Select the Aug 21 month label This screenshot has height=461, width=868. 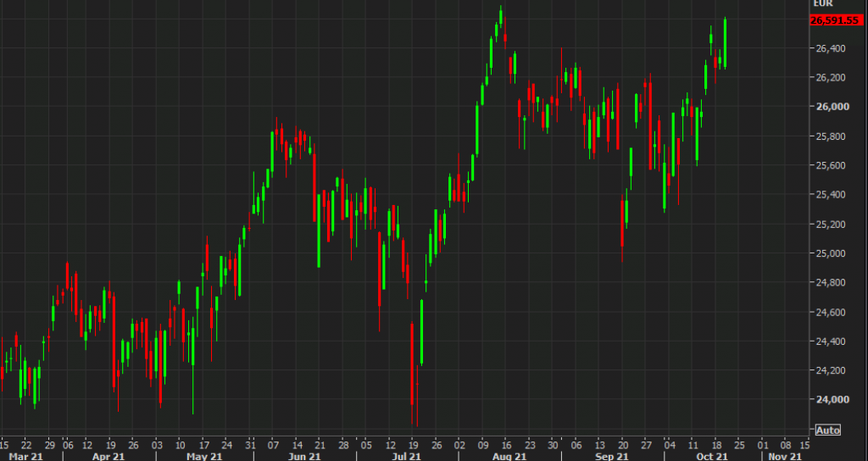coord(509,457)
